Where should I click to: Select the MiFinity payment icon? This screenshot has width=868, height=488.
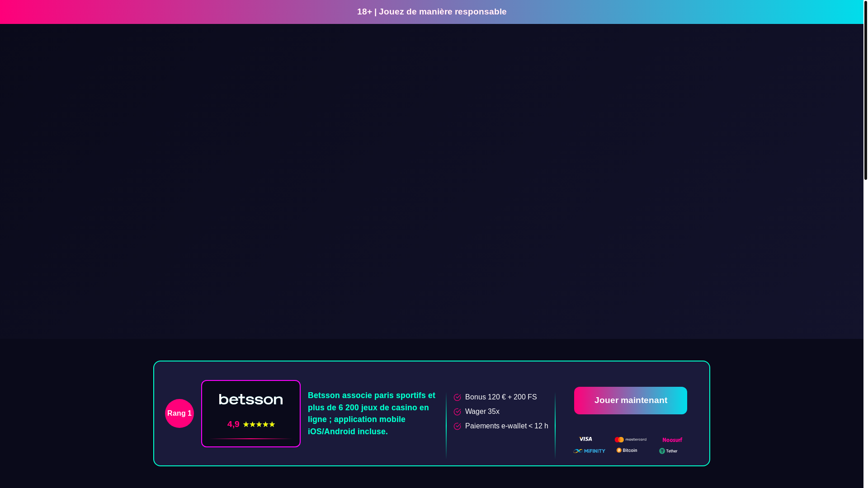point(589,451)
